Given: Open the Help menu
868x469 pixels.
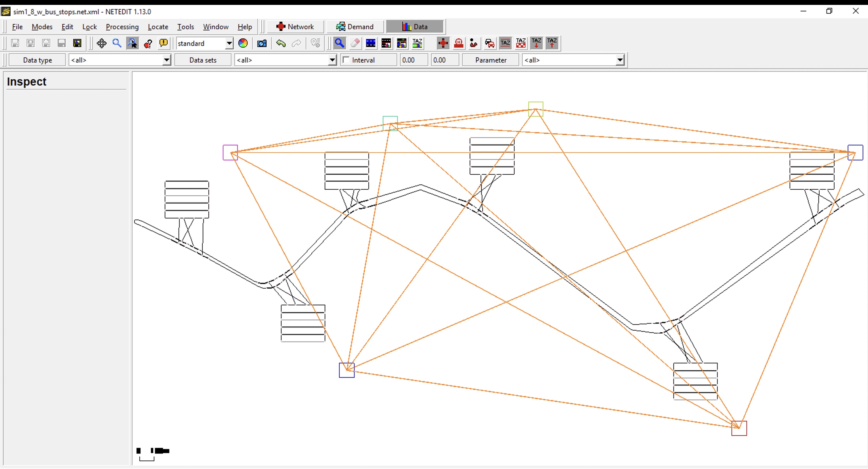Looking at the screenshot, I should (x=245, y=27).
